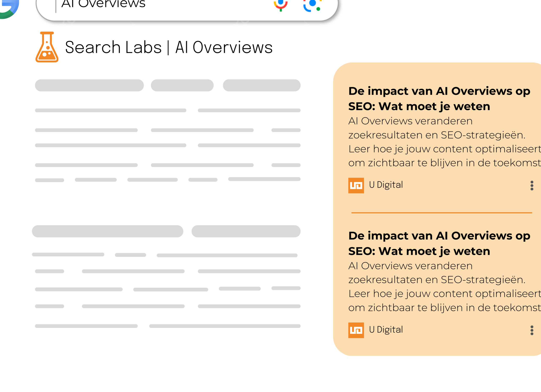Click the microphone voice search icon
Screen dimensions: 541x392
click(x=280, y=5)
